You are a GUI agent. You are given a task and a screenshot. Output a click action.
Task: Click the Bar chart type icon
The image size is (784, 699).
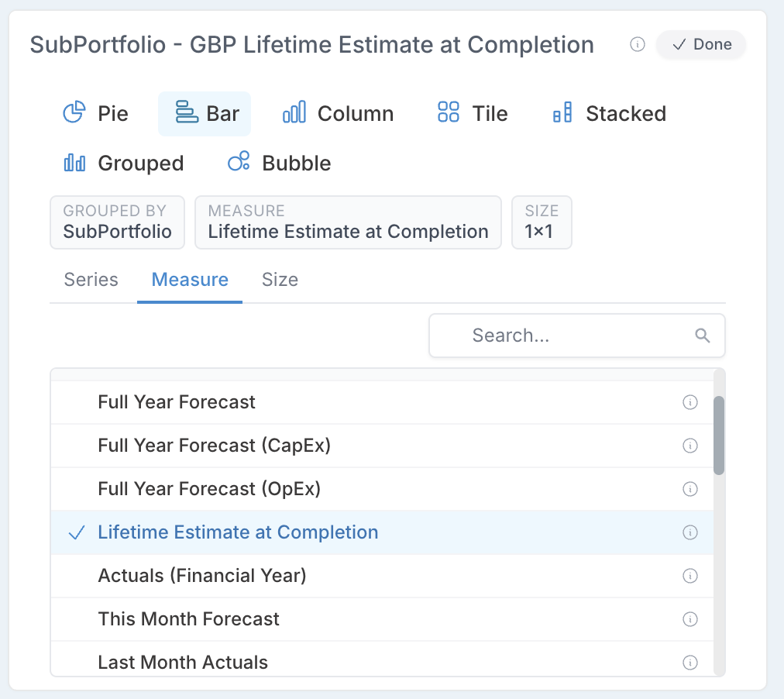[x=187, y=112]
